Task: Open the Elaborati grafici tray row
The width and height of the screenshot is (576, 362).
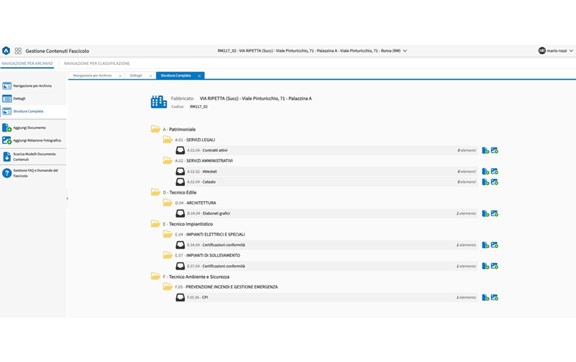Action: click(x=327, y=213)
